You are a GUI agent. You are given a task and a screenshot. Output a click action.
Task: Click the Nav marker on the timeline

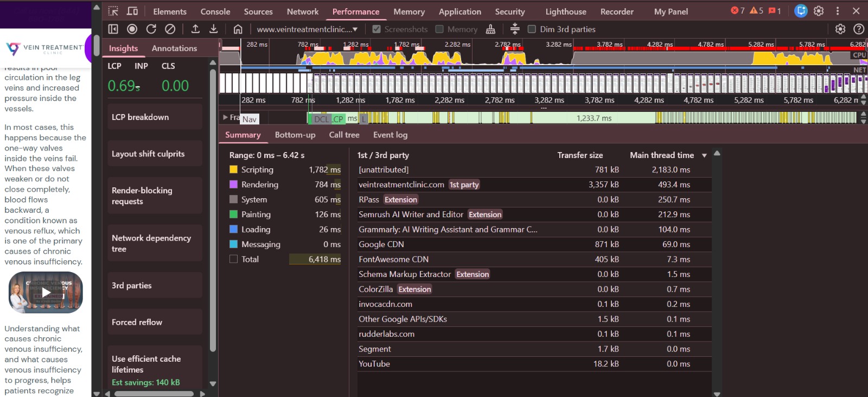(250, 119)
